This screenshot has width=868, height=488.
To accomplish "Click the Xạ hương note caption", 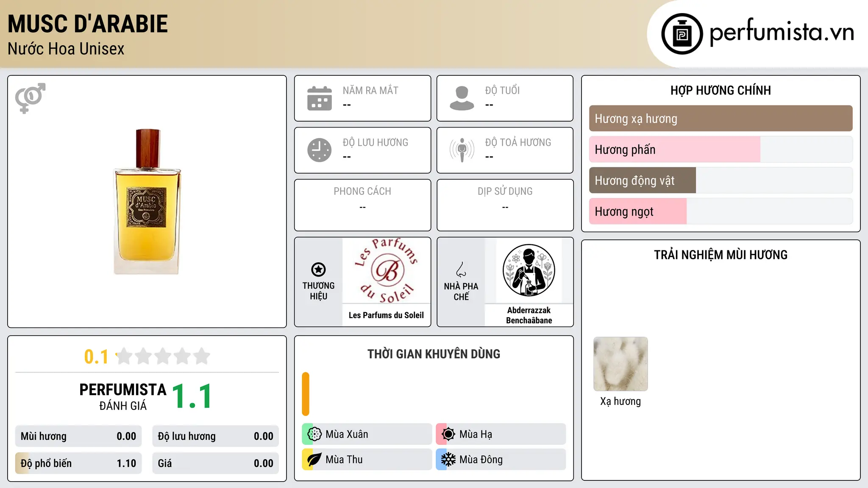I will click(620, 402).
